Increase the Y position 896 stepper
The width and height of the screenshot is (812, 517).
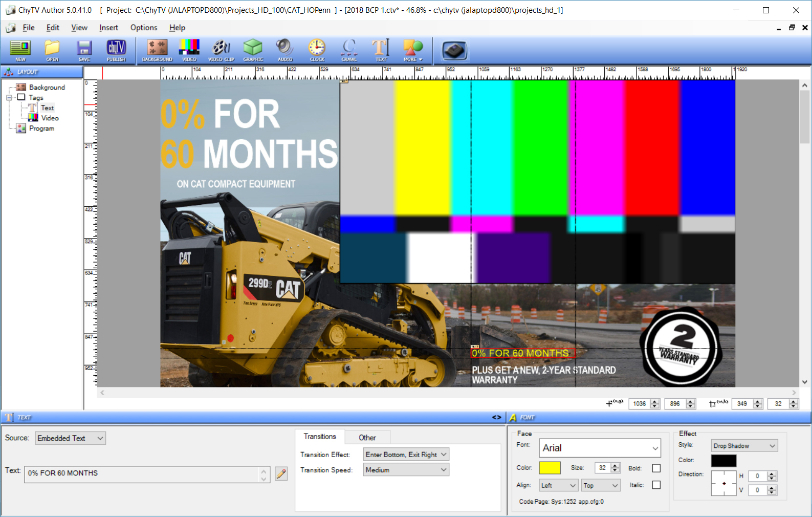pos(691,401)
